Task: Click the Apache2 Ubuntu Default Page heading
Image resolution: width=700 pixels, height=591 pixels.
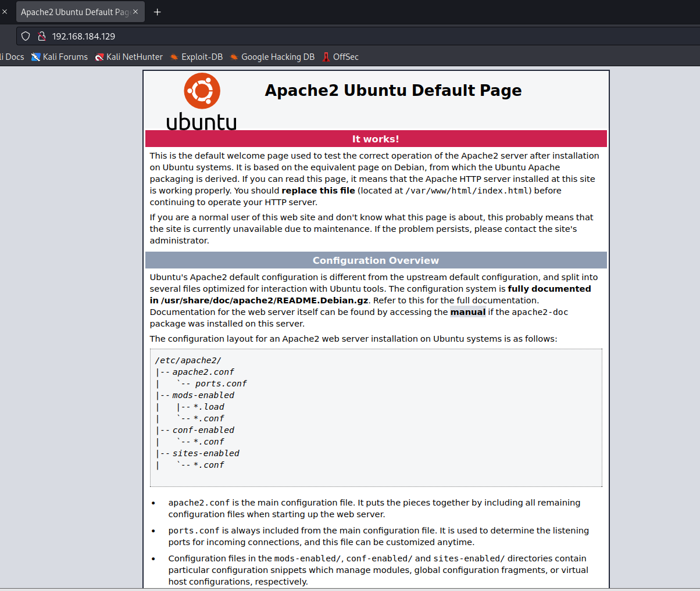Action: pos(393,91)
